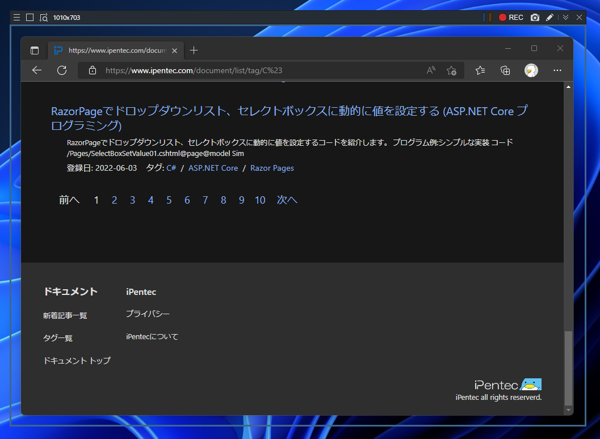Open the Favorites list
The width and height of the screenshot is (600, 439).
480,70
